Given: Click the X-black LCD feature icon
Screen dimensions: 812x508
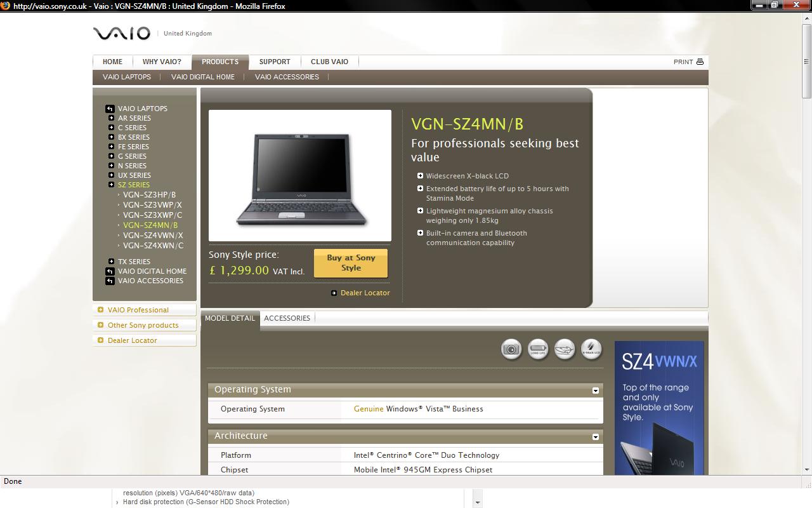Looking at the screenshot, I should tap(591, 349).
